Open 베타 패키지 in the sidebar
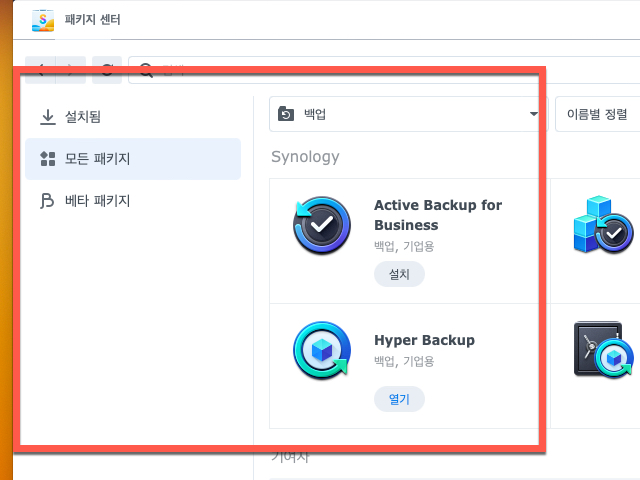Screen dimensions: 640x480 pos(133,201)
